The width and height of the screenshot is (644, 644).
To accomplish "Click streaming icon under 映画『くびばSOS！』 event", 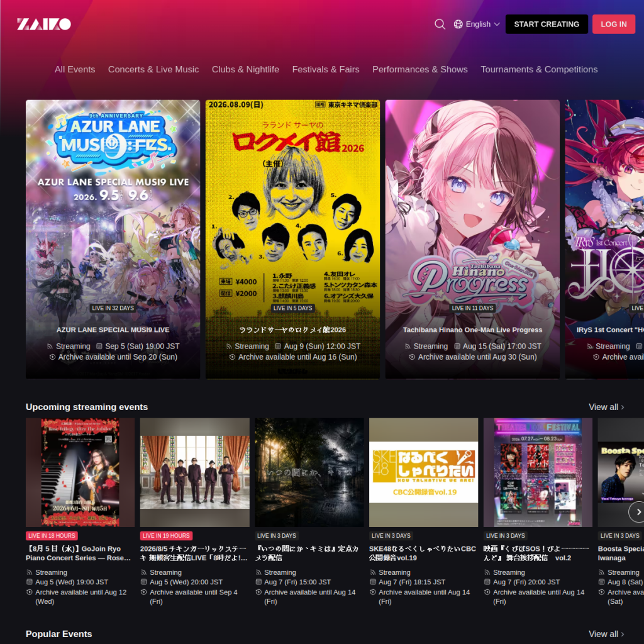I will point(487,572).
